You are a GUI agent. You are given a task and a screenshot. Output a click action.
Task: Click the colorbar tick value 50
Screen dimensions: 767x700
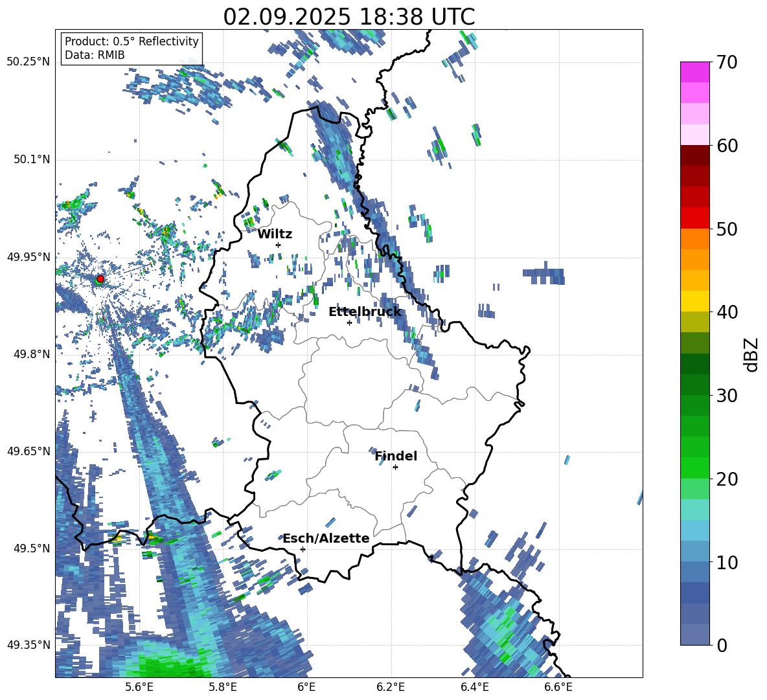[x=727, y=229]
